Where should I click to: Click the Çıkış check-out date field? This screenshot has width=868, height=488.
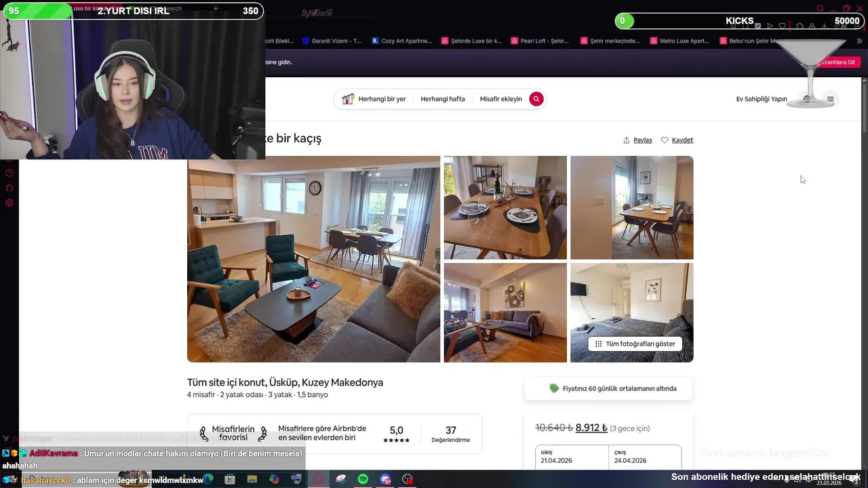(x=645, y=457)
